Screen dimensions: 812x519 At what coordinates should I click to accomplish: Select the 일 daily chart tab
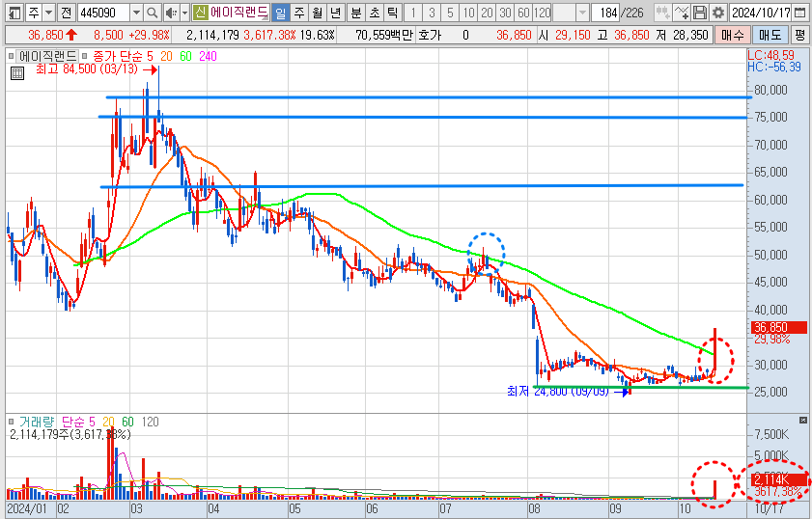tap(280, 13)
